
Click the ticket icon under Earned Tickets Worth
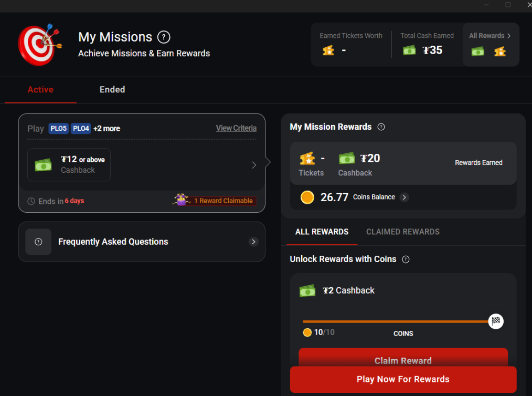point(328,50)
